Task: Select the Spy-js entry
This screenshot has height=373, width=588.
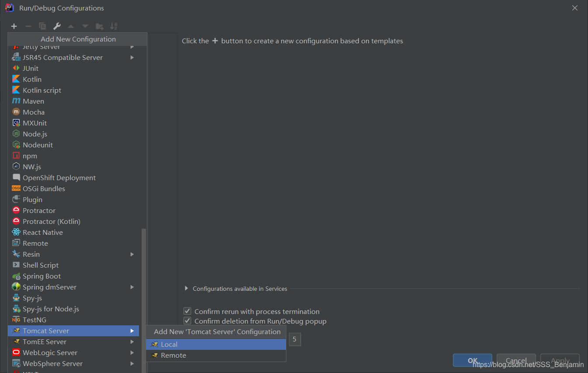Action: point(73,298)
